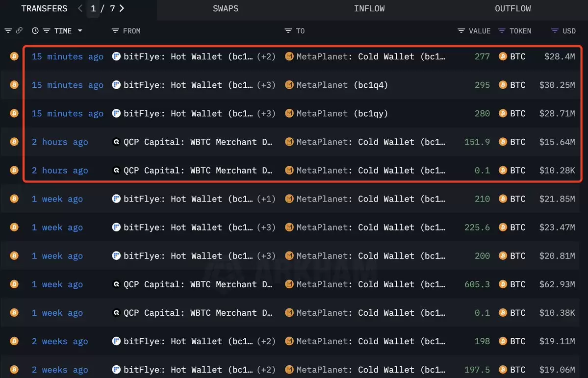The image size is (588, 378).
Task: Open bitFlyer Hot Wallet on 210 BTC row
Action: [x=188, y=199]
